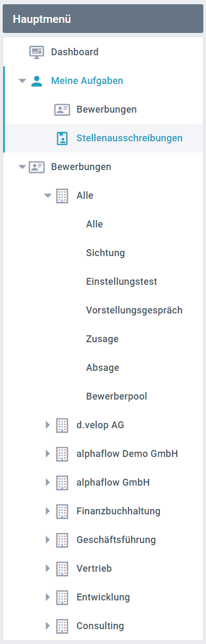The height and width of the screenshot is (644, 206).
Task: Open the Einstellungstest entry
Action: click(122, 282)
